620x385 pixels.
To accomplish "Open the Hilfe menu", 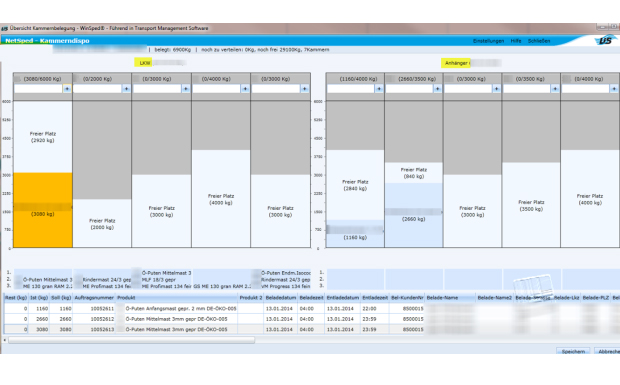I will (516, 41).
